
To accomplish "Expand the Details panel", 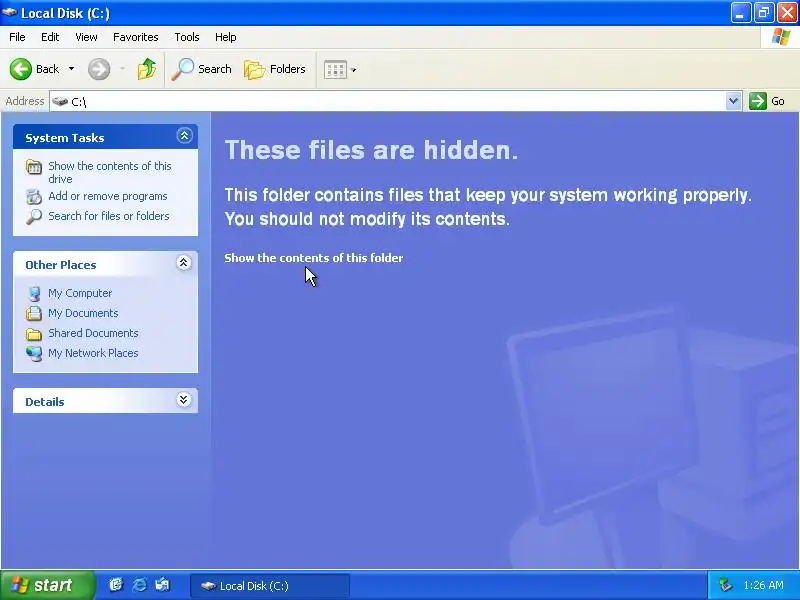I will click(184, 399).
